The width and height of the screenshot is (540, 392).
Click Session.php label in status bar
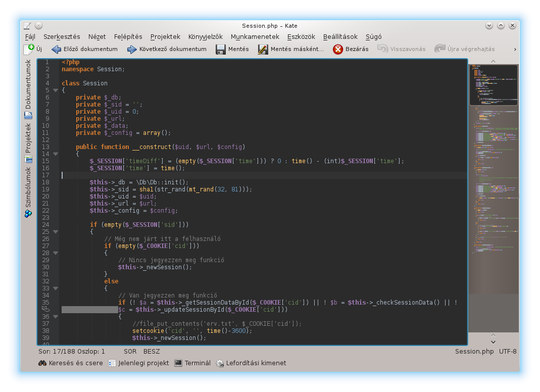coord(474,352)
